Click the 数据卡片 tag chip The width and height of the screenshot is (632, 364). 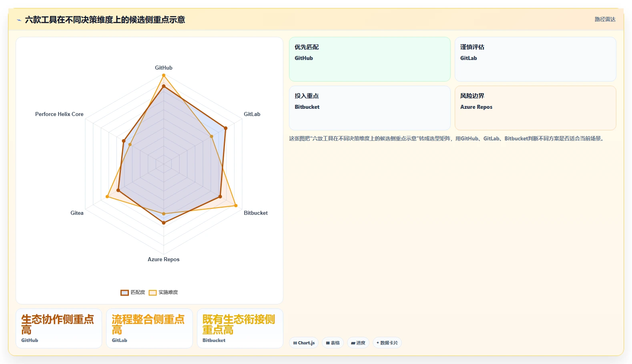(387, 343)
